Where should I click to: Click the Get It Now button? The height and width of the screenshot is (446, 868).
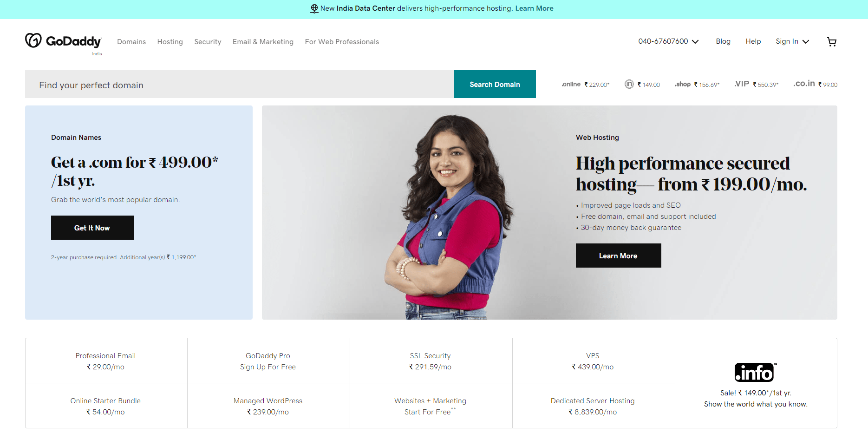point(92,228)
